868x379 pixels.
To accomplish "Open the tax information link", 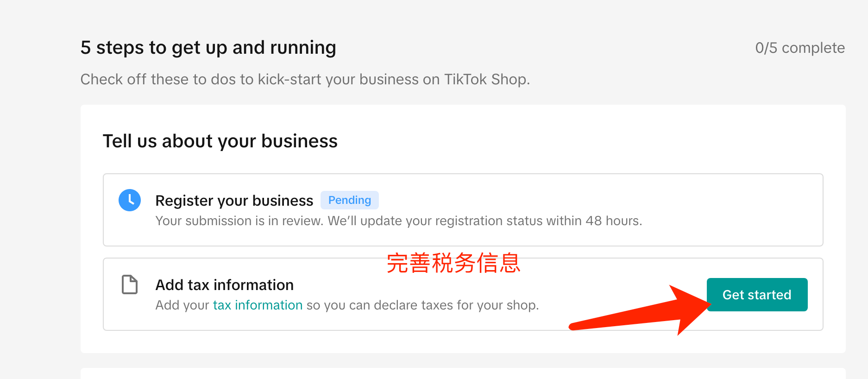I will click(258, 305).
